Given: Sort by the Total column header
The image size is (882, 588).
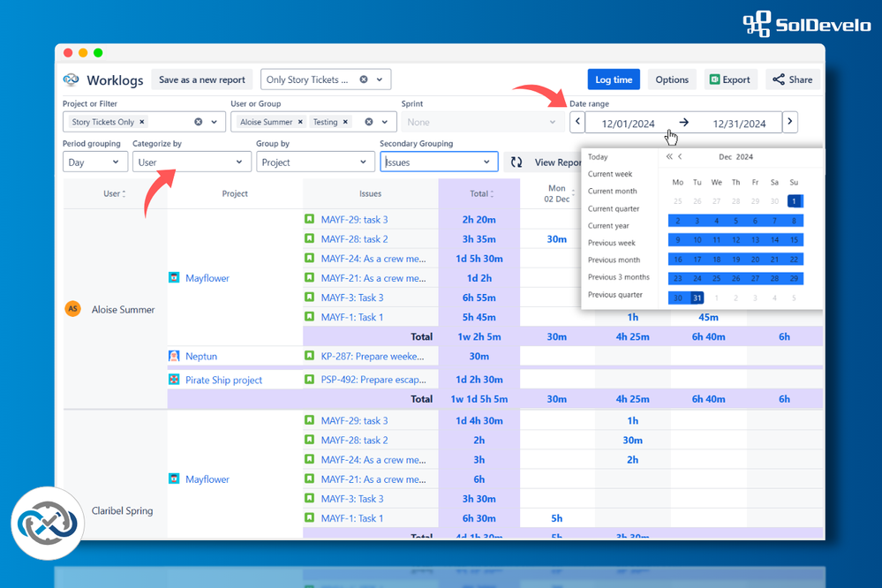Looking at the screenshot, I should [x=481, y=193].
